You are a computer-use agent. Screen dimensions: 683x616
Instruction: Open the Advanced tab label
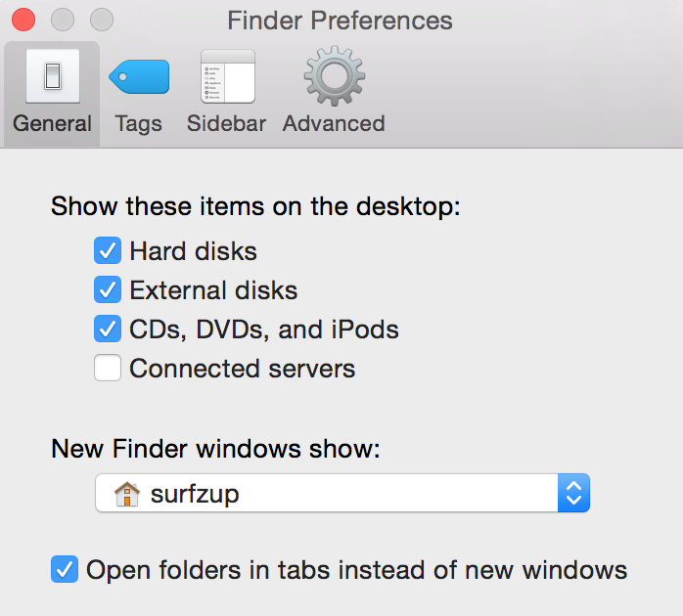coord(334,124)
